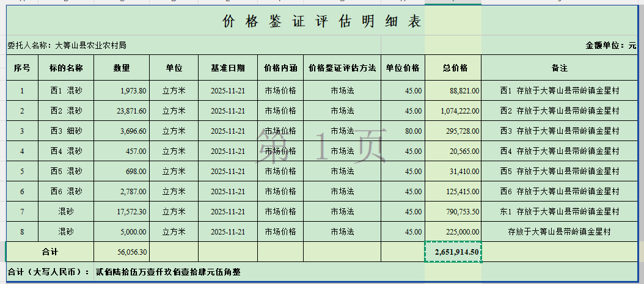Select the row 8 remark 存放于大箐山县带岭镇金星村
Viewport: 644px width, 284px height.
click(560, 231)
